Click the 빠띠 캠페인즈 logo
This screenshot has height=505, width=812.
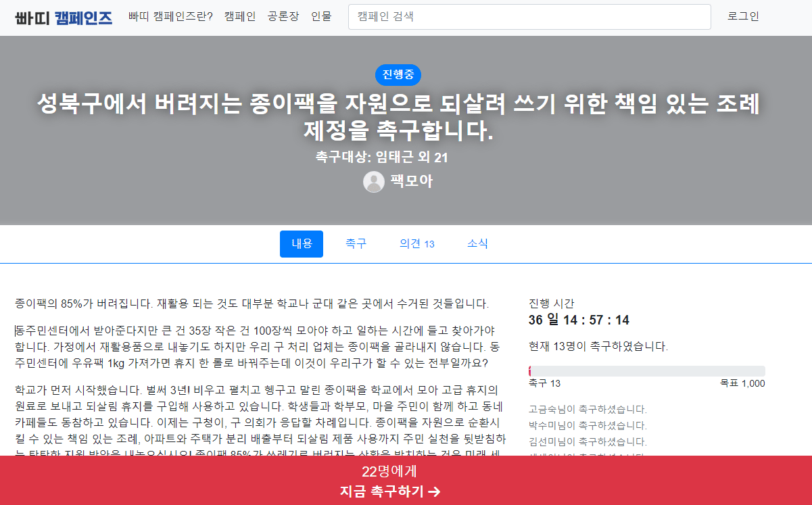64,17
